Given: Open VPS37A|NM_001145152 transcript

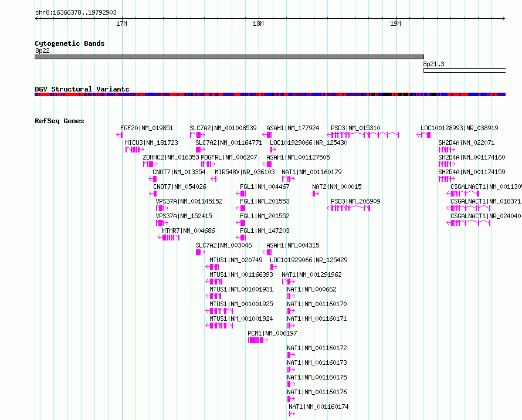Looking at the screenshot, I should (189, 201).
